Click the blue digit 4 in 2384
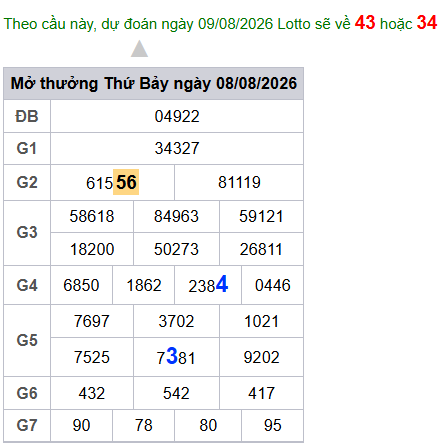This screenshot has width=442, height=448. 222,284
